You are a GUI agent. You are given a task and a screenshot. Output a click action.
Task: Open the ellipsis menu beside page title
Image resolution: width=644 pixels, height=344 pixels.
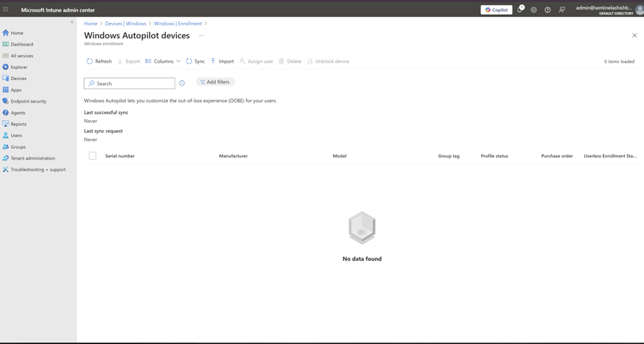[201, 36]
